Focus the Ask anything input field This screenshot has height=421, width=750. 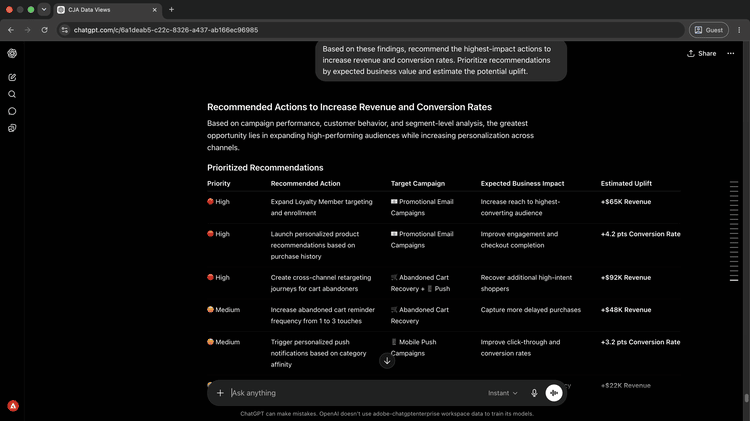coord(354,393)
